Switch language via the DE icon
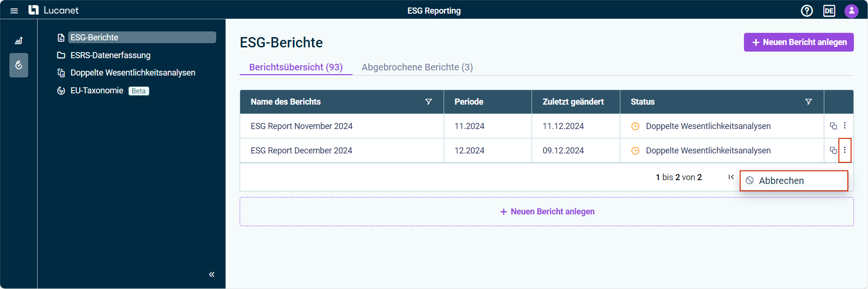 [x=829, y=10]
